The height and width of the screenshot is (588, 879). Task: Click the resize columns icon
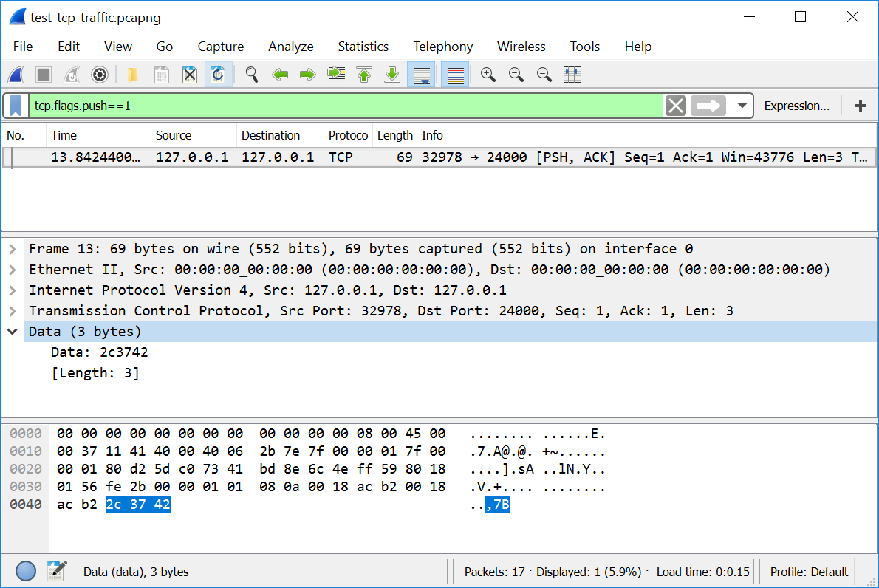point(572,75)
